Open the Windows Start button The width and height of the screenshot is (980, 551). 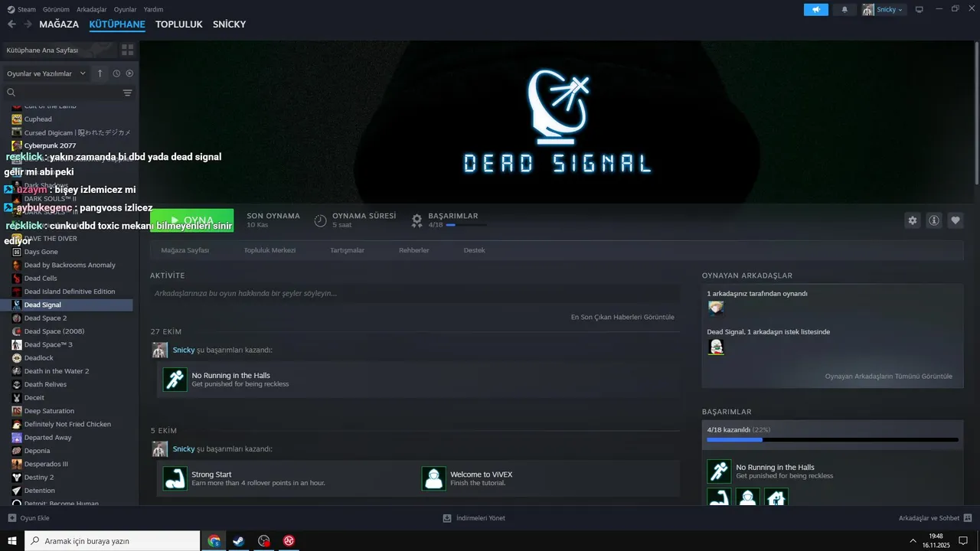(x=12, y=541)
